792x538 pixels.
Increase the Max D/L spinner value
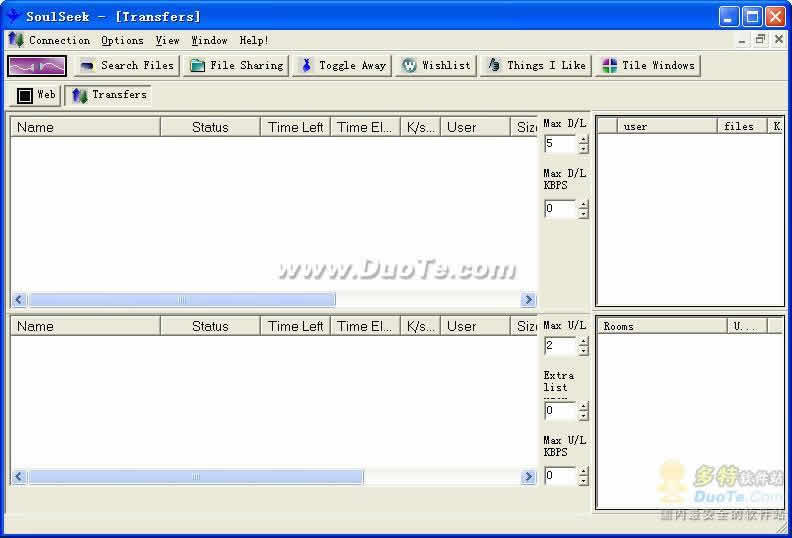pos(583,140)
